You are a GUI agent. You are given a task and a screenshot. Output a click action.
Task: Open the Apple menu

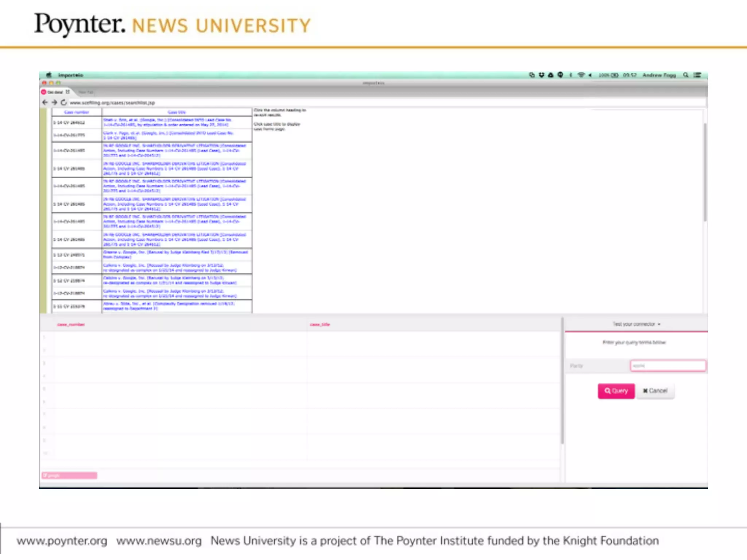(x=49, y=75)
